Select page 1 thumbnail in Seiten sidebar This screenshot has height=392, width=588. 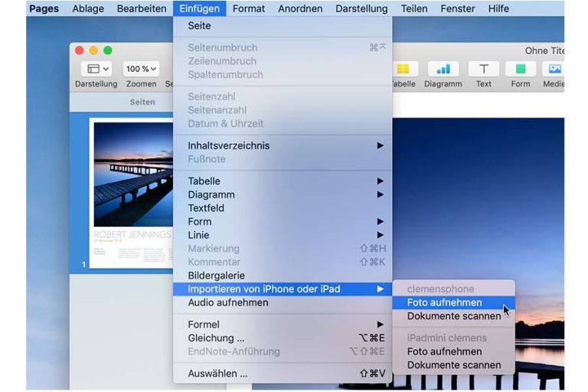coord(131,193)
